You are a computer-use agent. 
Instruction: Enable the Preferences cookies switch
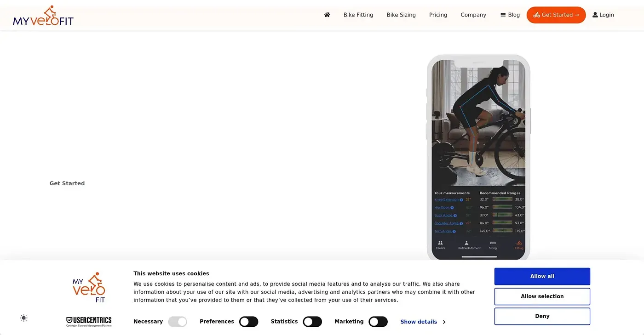[249, 322]
